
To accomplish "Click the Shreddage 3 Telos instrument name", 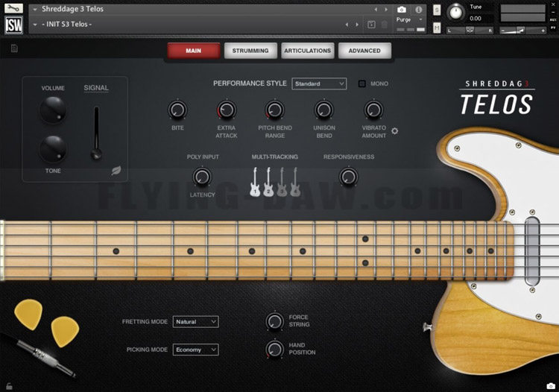I will tap(72, 9).
